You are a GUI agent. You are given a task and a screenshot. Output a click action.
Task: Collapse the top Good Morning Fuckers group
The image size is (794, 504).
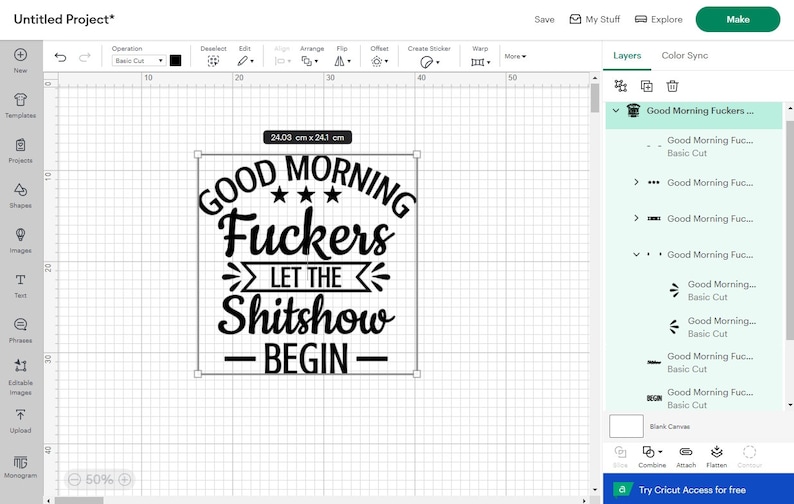tap(616, 110)
